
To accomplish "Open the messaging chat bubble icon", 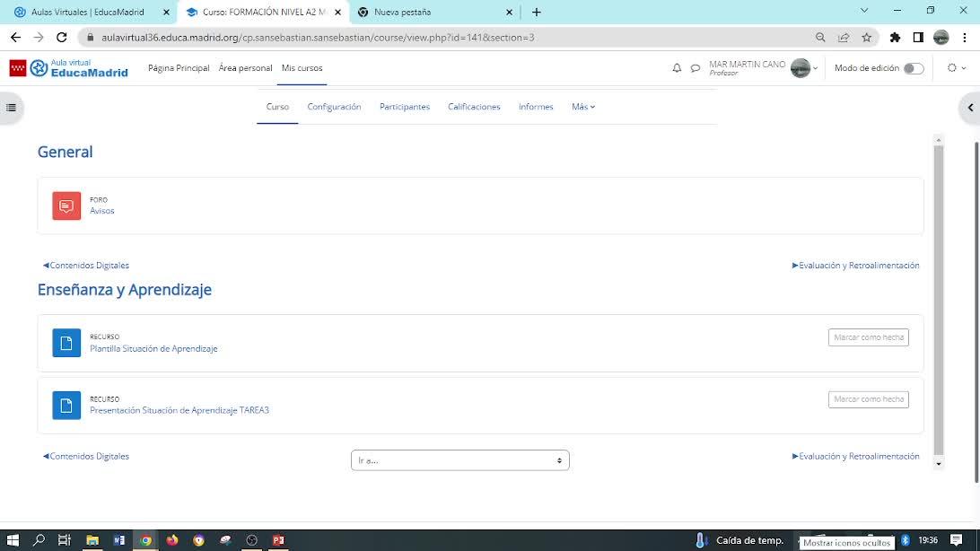I will pos(695,68).
